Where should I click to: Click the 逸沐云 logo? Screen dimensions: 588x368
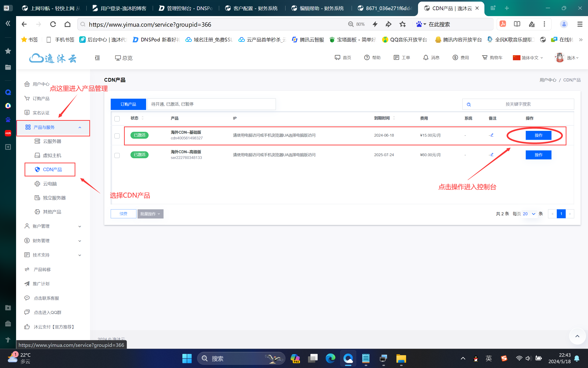[x=53, y=58]
